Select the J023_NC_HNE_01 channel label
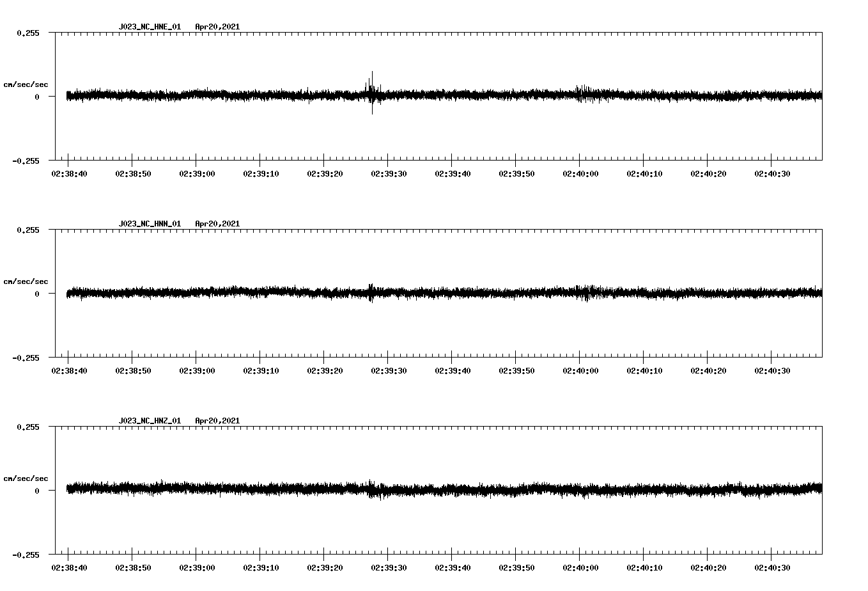This screenshot has height=591, width=868. [x=149, y=27]
